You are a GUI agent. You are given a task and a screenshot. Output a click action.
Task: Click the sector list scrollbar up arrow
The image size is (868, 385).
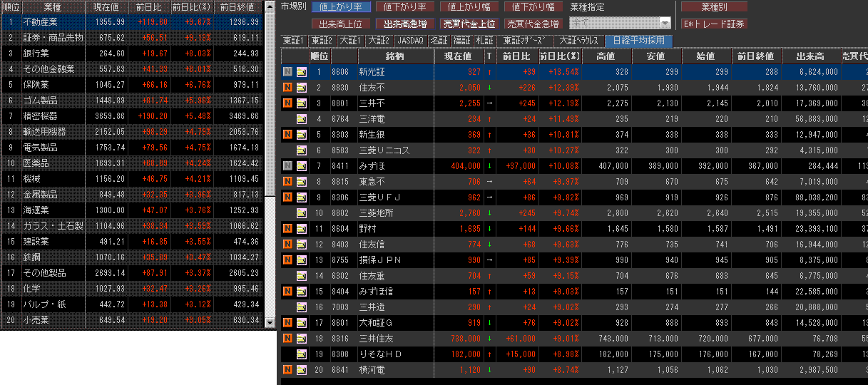(270, 6)
